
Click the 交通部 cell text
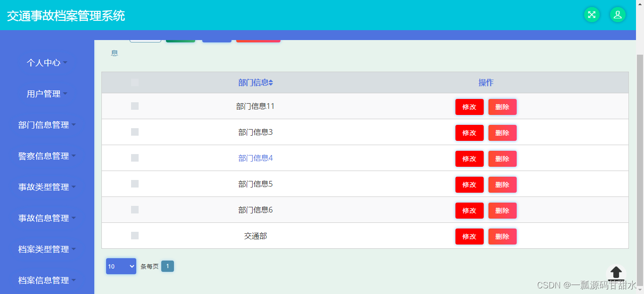pyautogui.click(x=256, y=236)
